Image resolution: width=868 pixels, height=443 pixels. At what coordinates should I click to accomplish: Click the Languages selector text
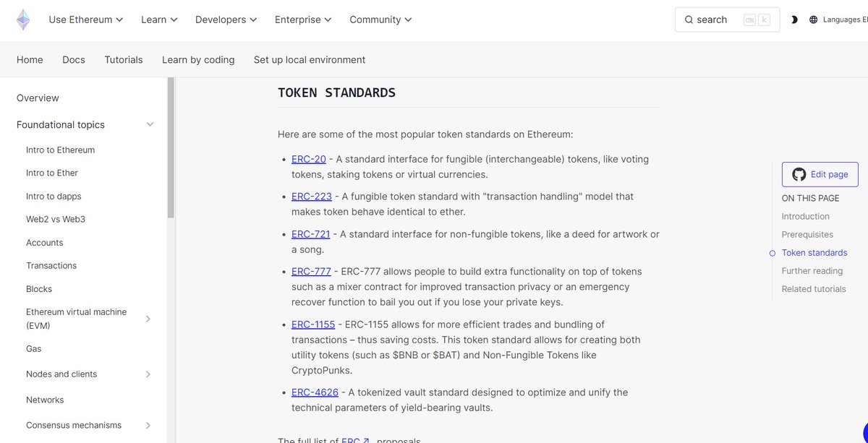tap(845, 20)
